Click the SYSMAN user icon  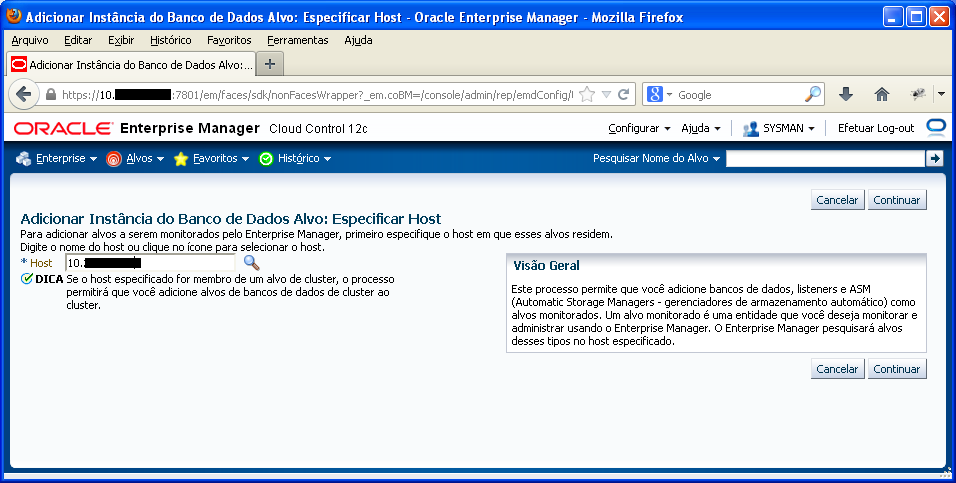[751, 129]
